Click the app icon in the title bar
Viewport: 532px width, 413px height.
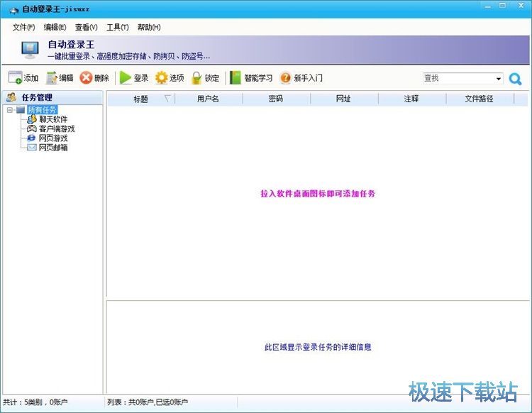[x=14, y=10]
